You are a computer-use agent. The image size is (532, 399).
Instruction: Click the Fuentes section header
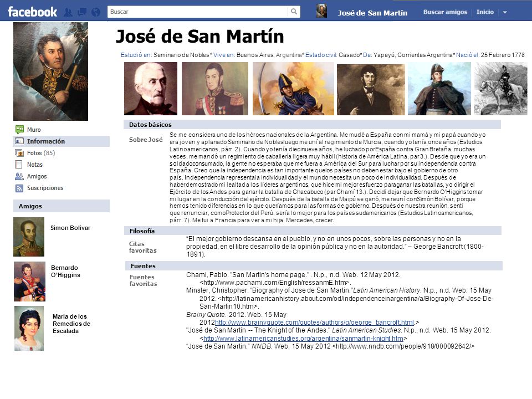click(x=313, y=265)
